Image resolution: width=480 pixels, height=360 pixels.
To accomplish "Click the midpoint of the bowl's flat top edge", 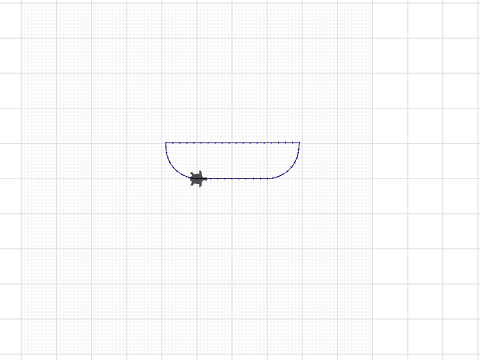I will click(233, 143).
